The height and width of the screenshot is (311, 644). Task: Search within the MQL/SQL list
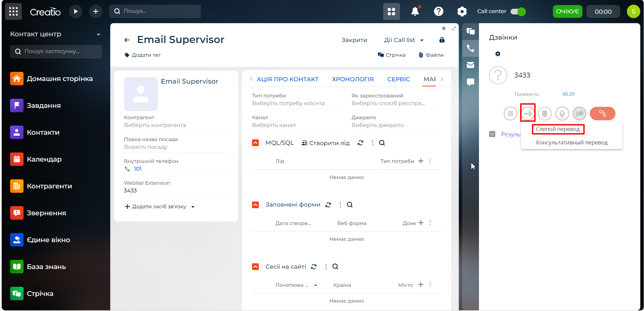coord(382,143)
